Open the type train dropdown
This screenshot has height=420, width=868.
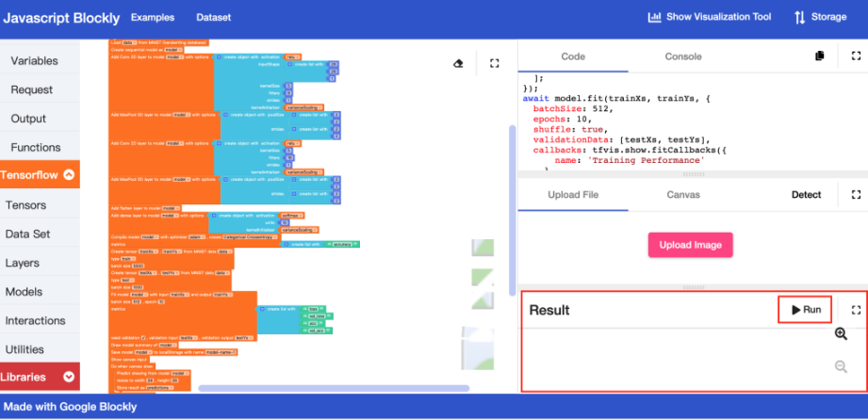coord(128,259)
